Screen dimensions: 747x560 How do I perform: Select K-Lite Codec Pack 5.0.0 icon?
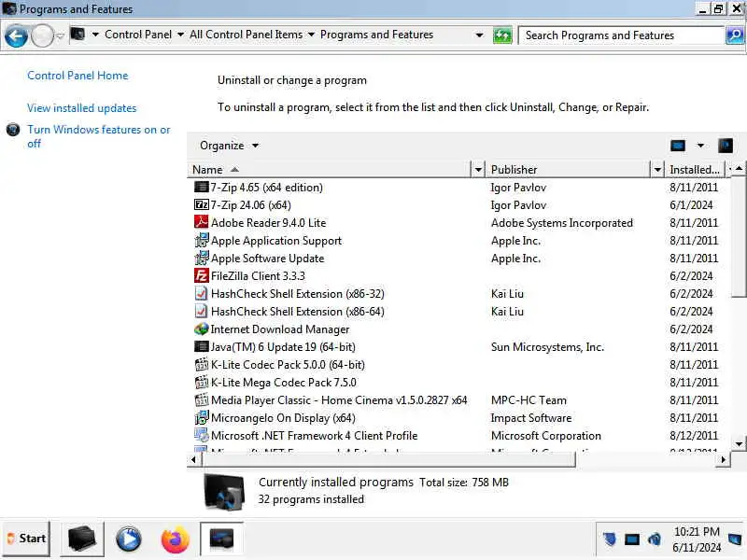[202, 365]
